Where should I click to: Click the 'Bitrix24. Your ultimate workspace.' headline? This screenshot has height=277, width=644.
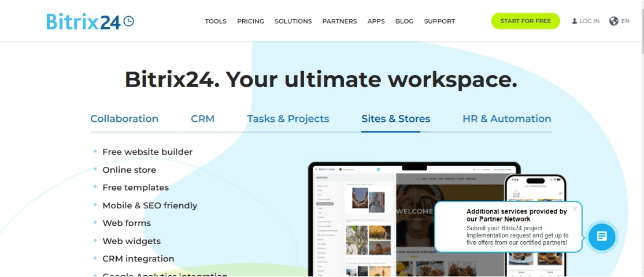(321, 80)
